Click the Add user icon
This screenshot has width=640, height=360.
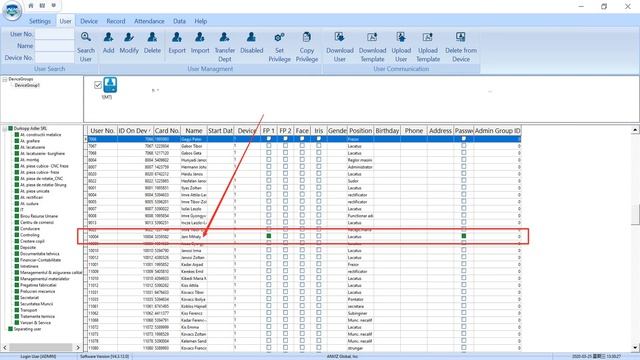[109, 37]
